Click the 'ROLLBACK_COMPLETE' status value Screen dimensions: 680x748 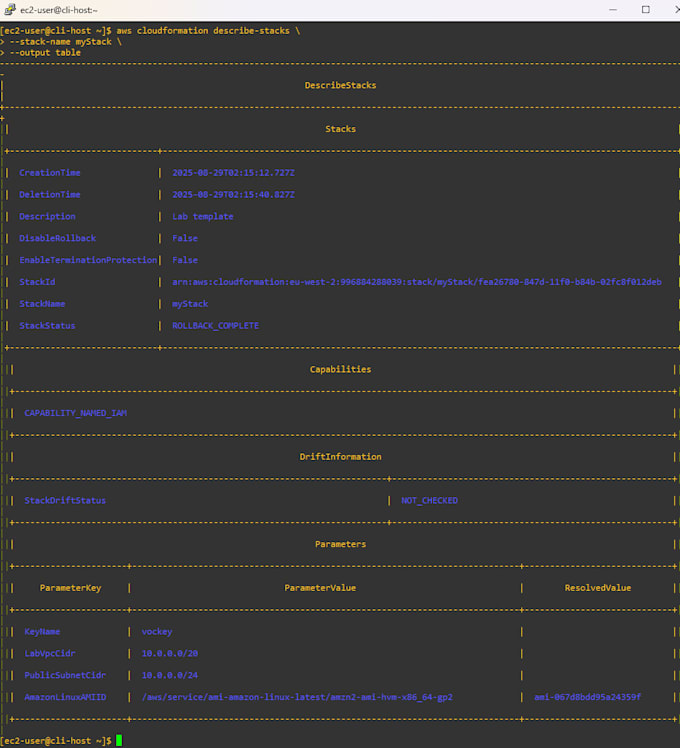(216, 326)
